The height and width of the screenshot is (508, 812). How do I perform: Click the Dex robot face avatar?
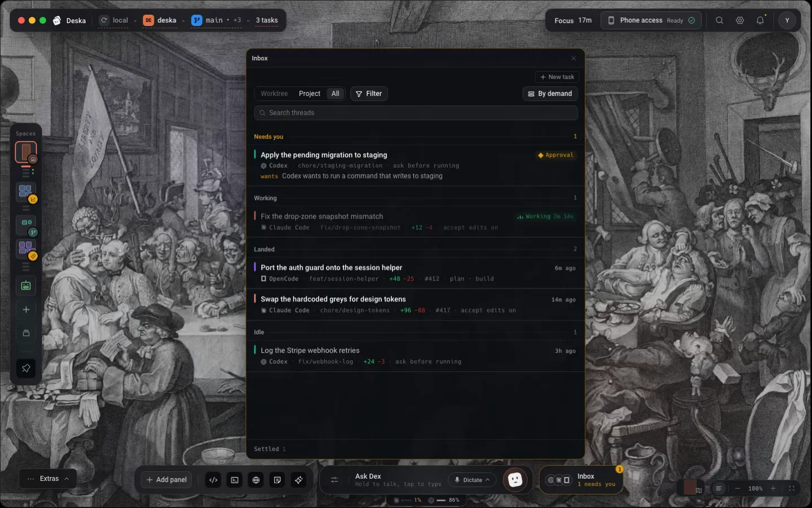[515, 480]
